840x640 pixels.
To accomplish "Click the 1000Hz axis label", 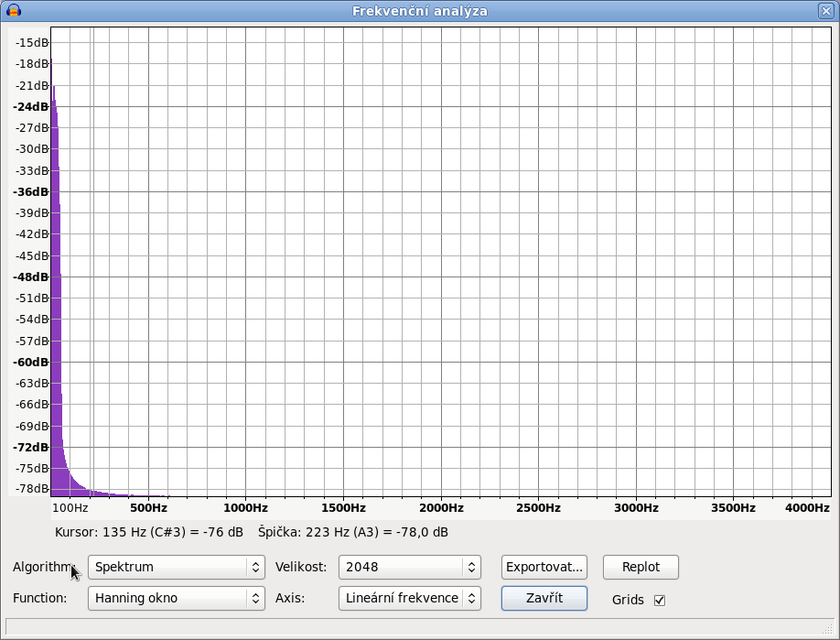I will (245, 508).
